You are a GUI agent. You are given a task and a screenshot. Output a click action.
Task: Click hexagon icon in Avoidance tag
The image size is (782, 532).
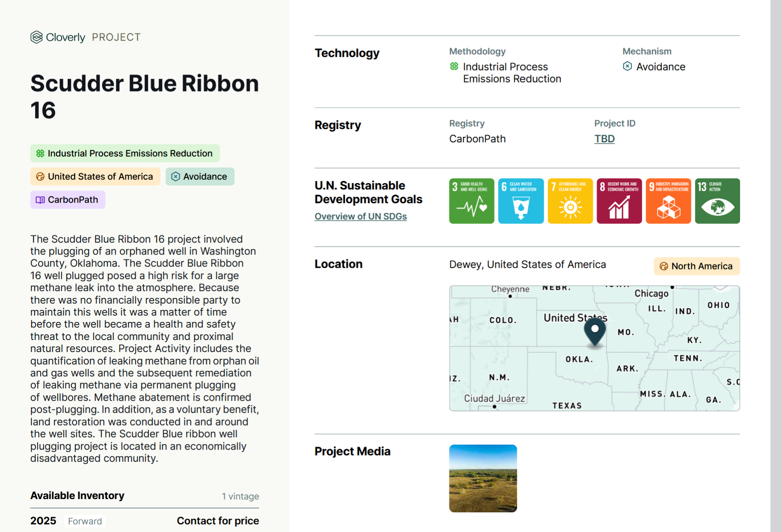pos(175,177)
